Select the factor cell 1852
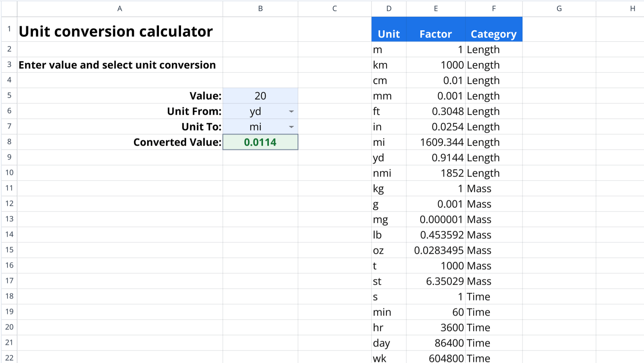 (x=436, y=173)
